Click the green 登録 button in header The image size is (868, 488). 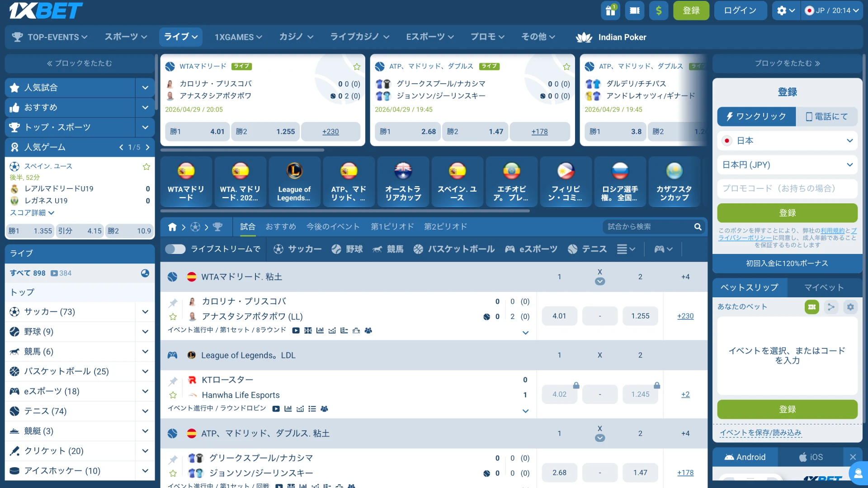tap(691, 10)
